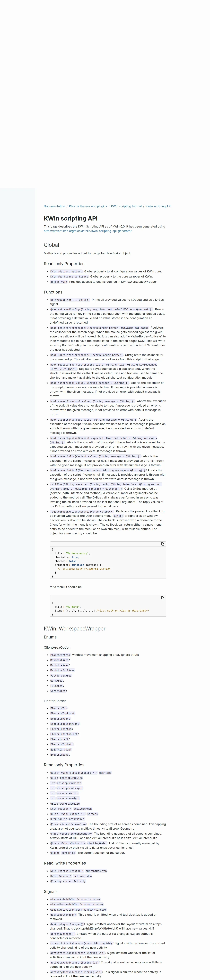
Task: Click the screensChanged() signal
Action: point(62,934)
